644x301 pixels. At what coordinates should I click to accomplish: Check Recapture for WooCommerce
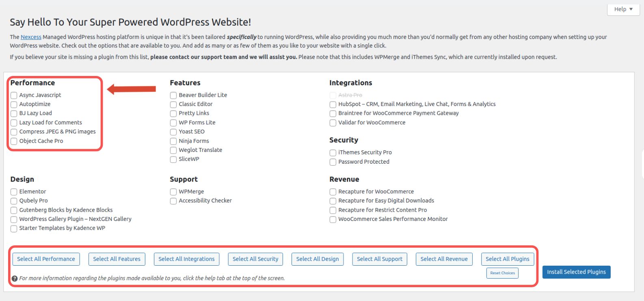click(x=333, y=192)
